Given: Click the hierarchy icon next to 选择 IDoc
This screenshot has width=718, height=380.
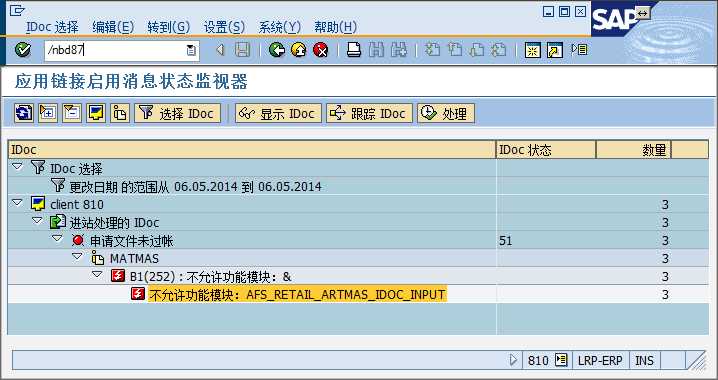Looking at the screenshot, I should [x=120, y=113].
